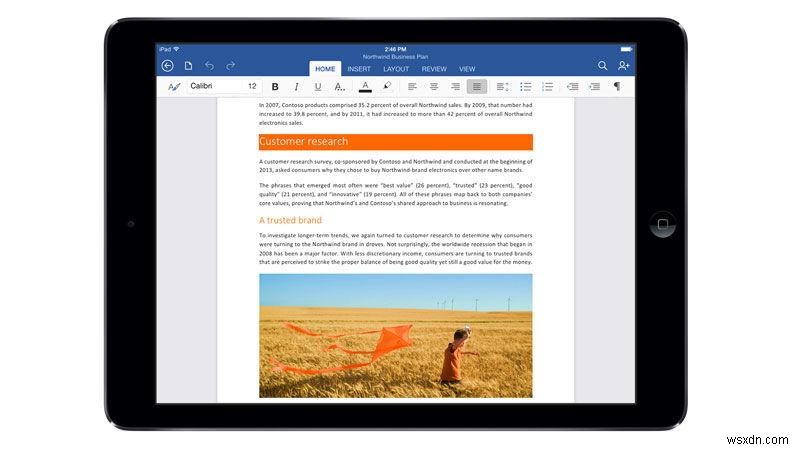This screenshot has width=800, height=450.
Task: Tap the back arrow circle icon
Action: tap(167, 66)
